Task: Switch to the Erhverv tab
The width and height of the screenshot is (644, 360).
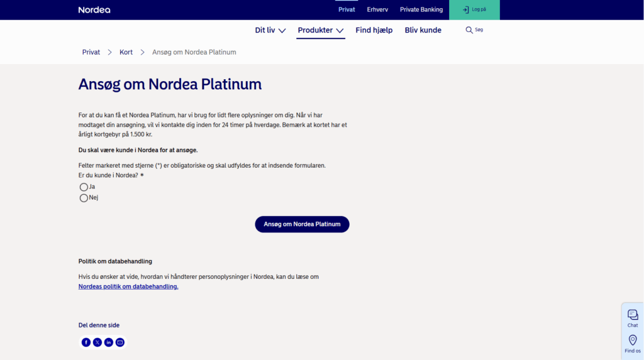Action: [x=377, y=9]
